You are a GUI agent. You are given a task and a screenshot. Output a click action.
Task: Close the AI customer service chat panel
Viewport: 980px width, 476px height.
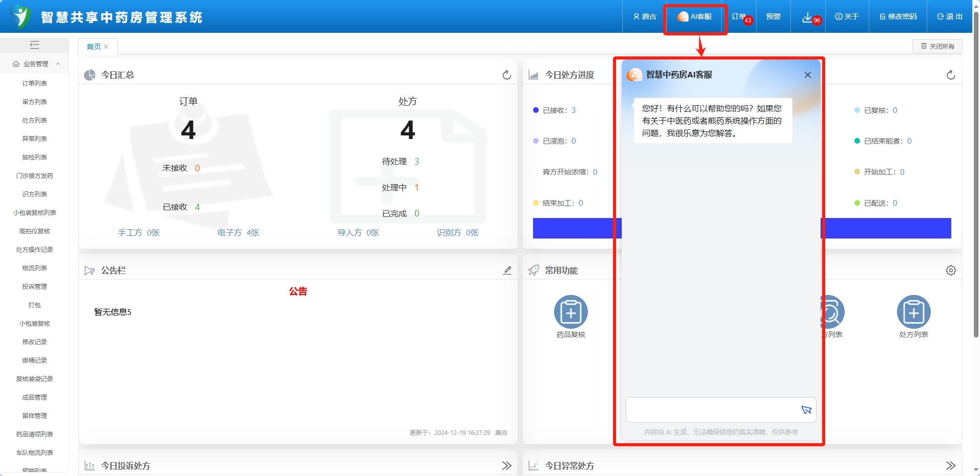807,75
